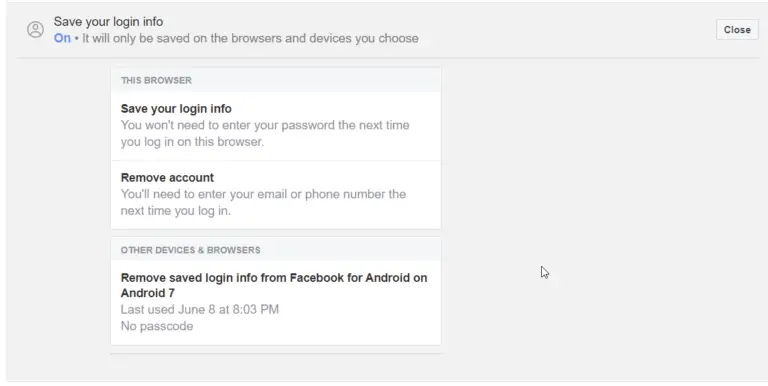This screenshot has height=386, width=768.
Task: Click the text about not entering your password next time
Action: (x=265, y=133)
